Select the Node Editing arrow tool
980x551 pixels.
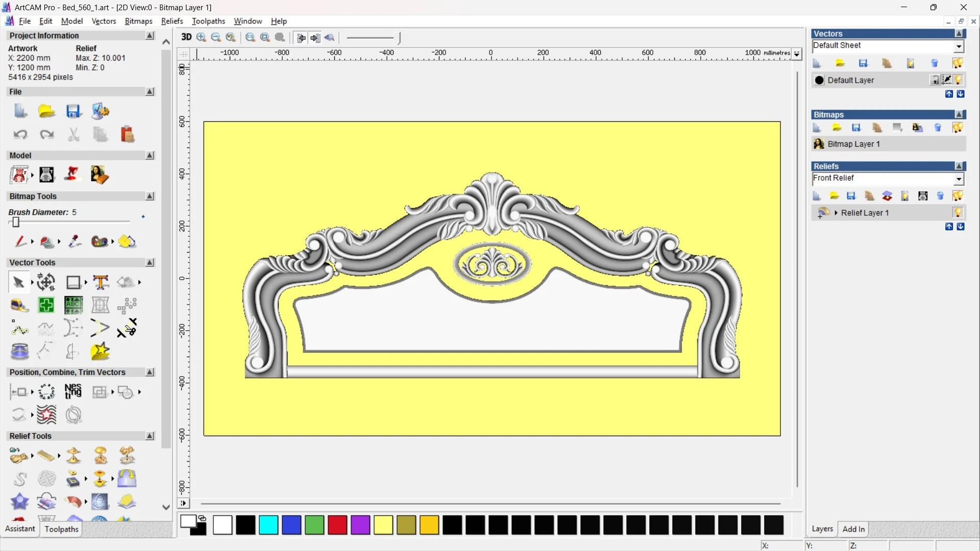coord(19,282)
